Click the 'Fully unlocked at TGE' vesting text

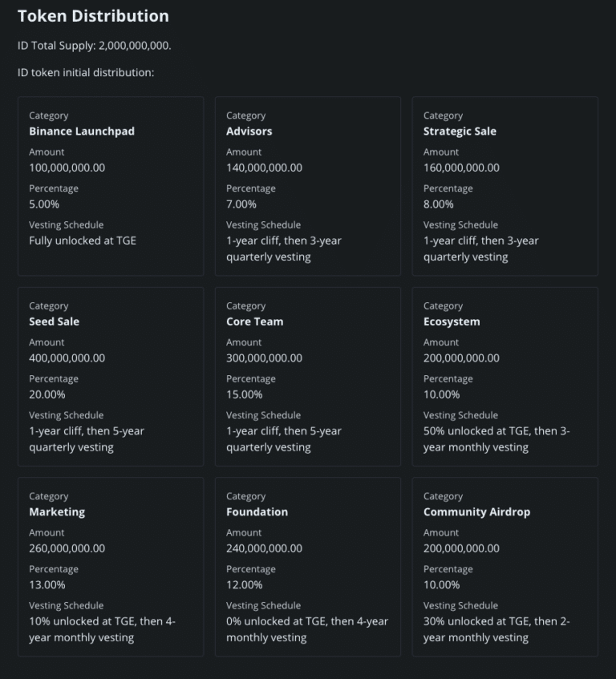[83, 240]
